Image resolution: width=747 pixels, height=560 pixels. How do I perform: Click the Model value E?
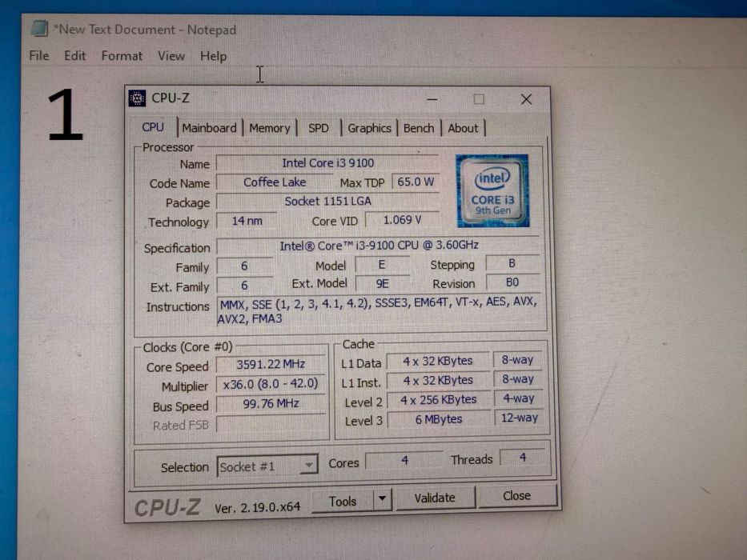(x=382, y=264)
